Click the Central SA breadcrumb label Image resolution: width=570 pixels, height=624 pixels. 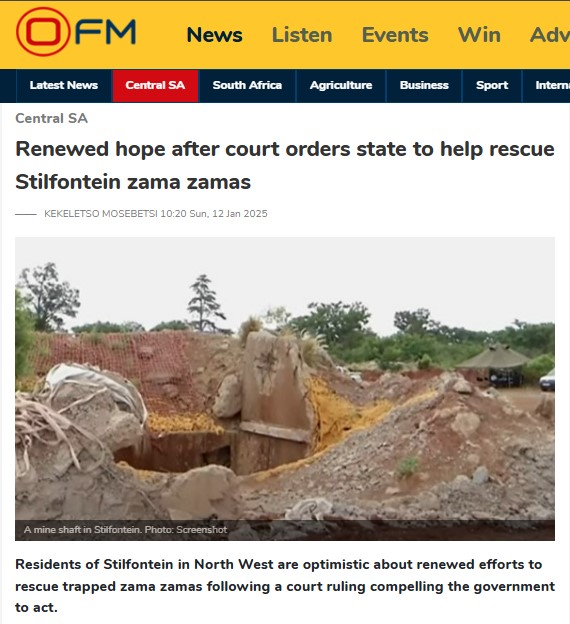(51, 118)
